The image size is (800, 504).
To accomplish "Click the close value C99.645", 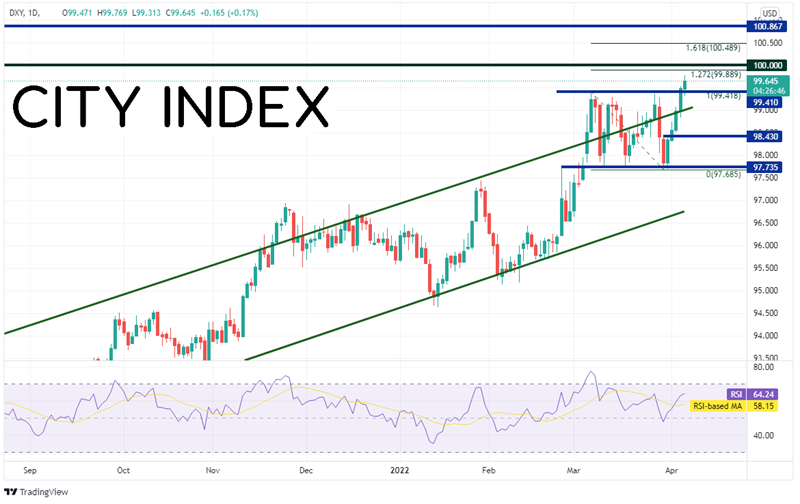I will click(x=180, y=13).
